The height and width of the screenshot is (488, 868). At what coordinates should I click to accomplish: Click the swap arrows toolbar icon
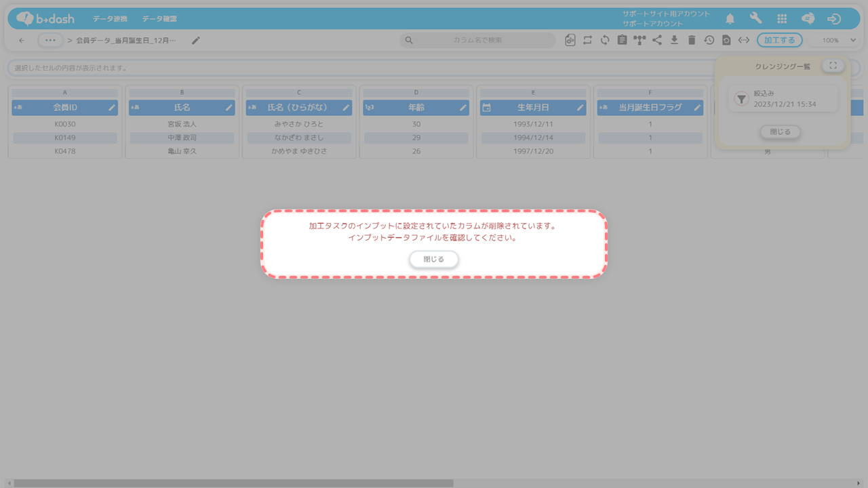click(x=588, y=40)
